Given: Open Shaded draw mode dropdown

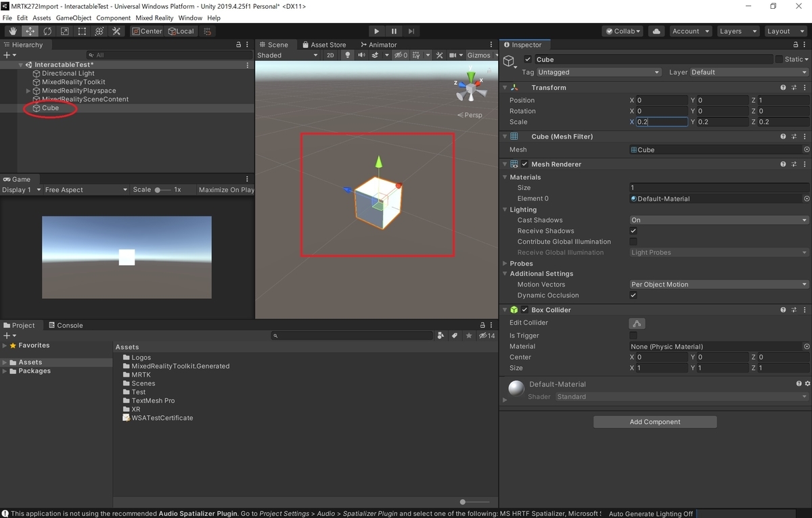Looking at the screenshot, I should pos(287,55).
